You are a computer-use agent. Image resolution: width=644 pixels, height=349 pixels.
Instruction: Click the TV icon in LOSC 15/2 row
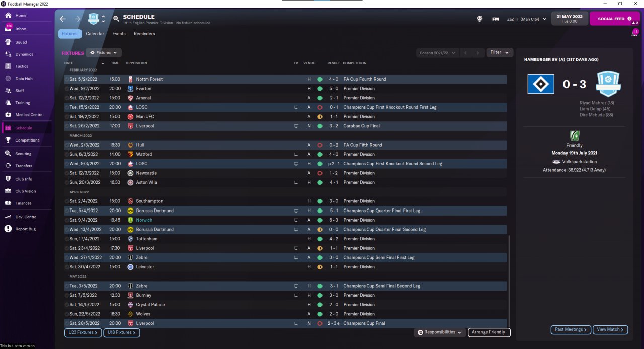pos(296,107)
